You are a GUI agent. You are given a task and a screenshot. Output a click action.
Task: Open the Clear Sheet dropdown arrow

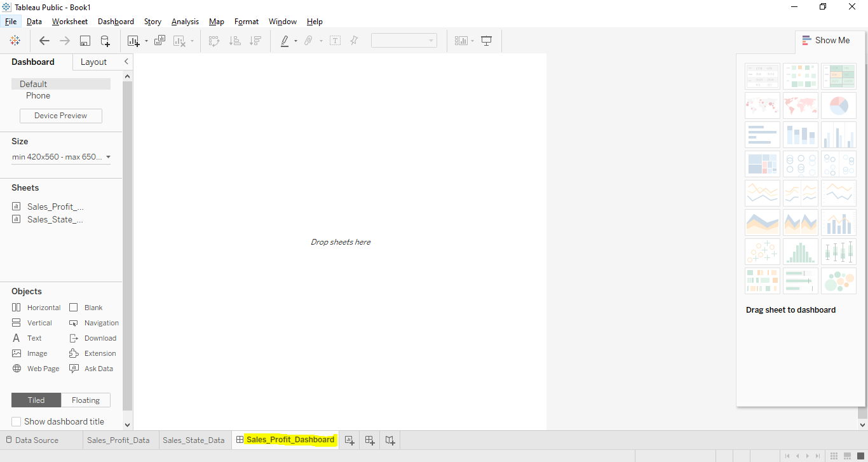click(192, 41)
